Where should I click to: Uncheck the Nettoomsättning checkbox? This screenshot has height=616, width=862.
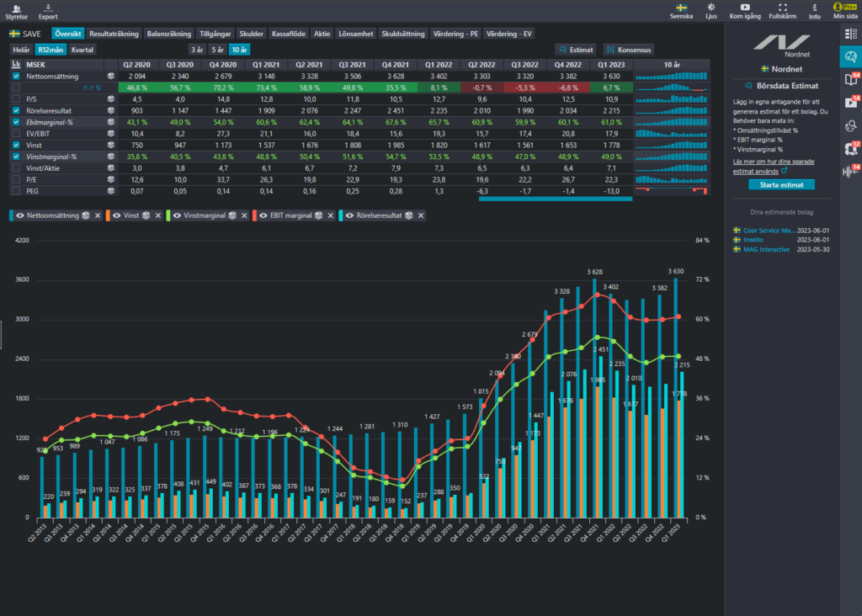click(x=16, y=76)
